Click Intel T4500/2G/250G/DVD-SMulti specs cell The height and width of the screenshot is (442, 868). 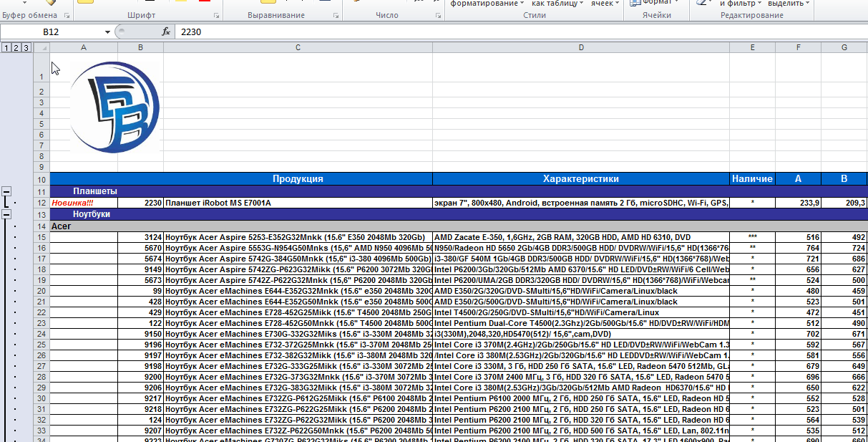[581, 312]
